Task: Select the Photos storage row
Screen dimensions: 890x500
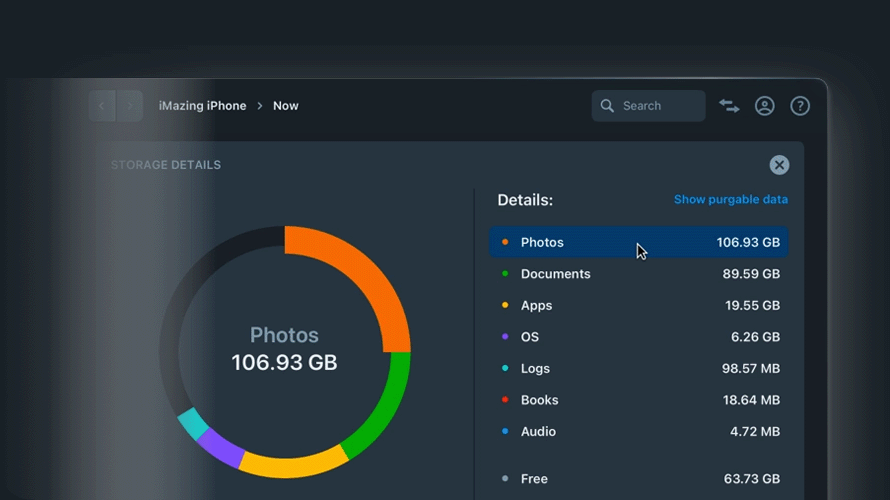Action: (x=638, y=242)
